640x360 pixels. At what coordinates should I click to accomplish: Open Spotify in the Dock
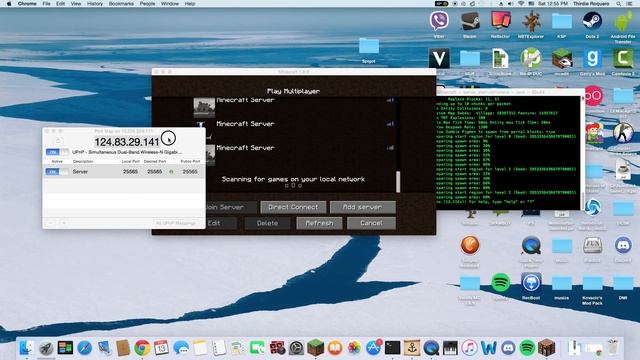pos(527,348)
